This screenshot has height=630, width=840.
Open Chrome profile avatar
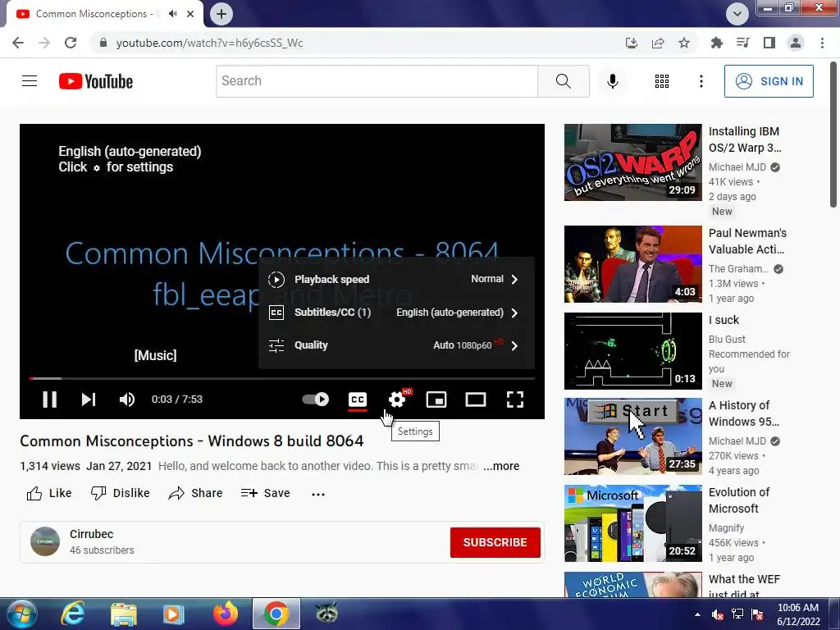[796, 43]
